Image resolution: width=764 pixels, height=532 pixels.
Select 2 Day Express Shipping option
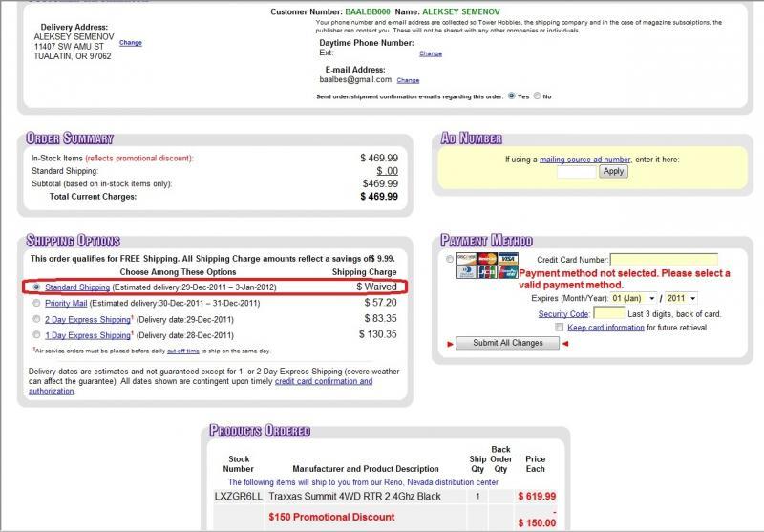[x=36, y=319]
